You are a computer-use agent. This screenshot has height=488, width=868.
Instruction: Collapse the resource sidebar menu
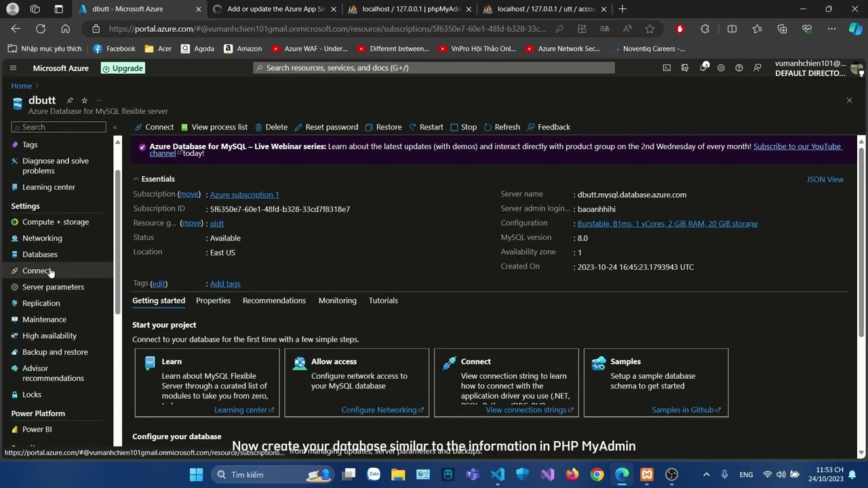115,127
